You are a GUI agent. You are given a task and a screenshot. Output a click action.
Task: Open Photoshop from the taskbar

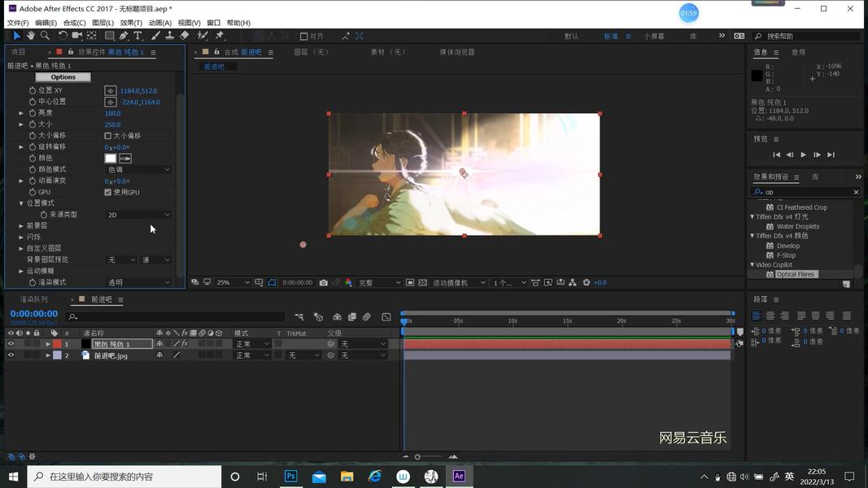290,477
